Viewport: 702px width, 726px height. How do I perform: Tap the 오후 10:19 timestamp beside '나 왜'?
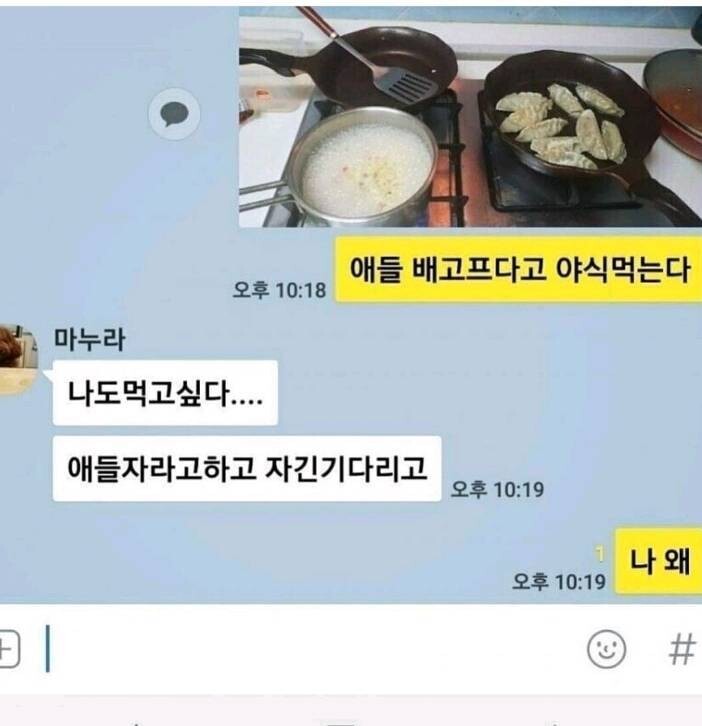559,582
